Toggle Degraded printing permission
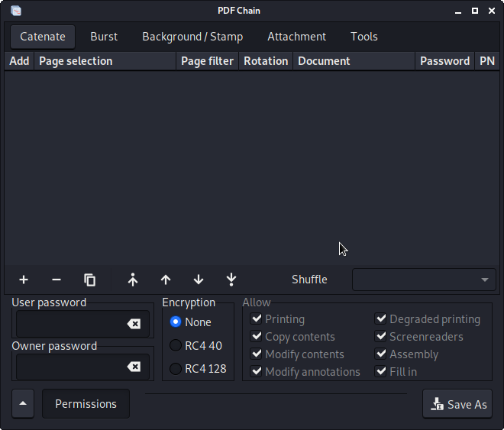This screenshot has height=430, width=504. coord(381,318)
